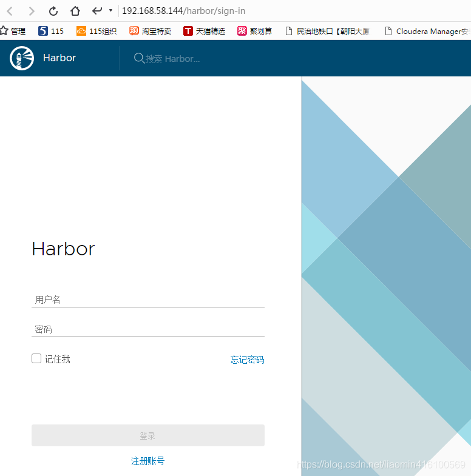The height and width of the screenshot is (476, 471).
Task: Click the browser forward arrow
Action: (x=32, y=12)
